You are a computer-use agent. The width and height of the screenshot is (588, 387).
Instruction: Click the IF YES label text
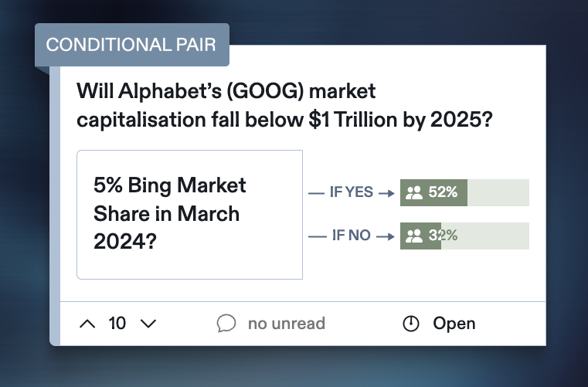point(351,193)
